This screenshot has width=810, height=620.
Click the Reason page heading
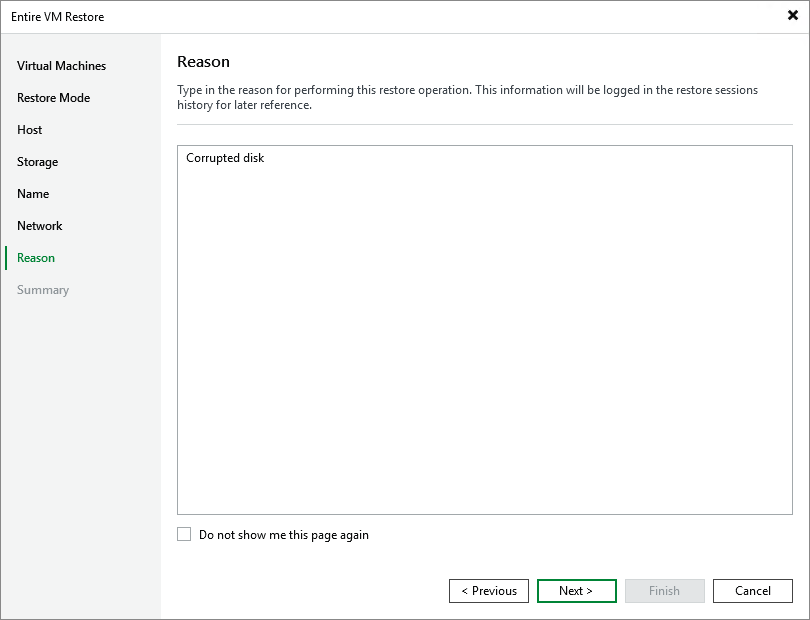(203, 61)
